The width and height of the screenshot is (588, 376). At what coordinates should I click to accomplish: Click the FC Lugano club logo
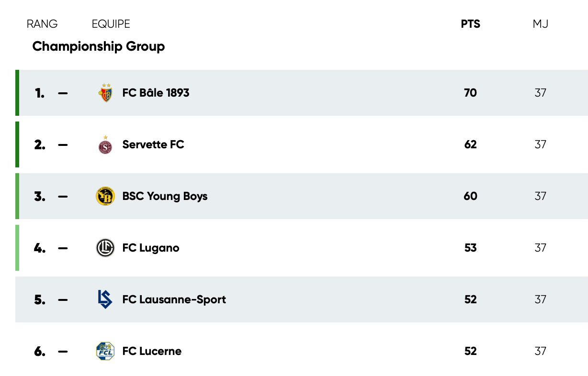(x=105, y=248)
